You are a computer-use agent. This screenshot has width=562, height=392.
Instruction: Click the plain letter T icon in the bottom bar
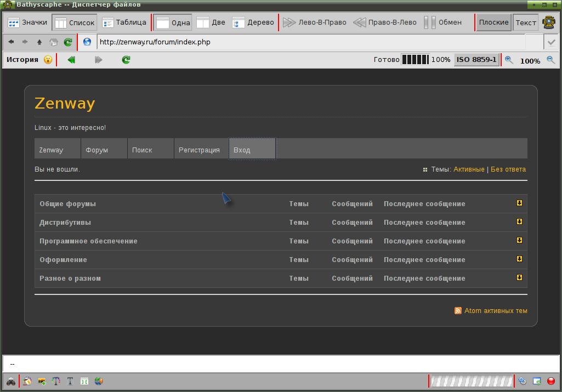point(70,381)
